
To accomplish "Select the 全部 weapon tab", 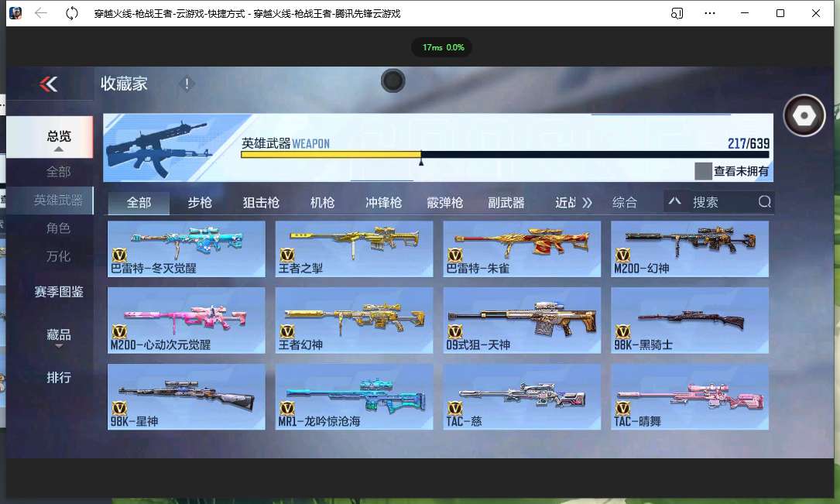I will click(139, 203).
